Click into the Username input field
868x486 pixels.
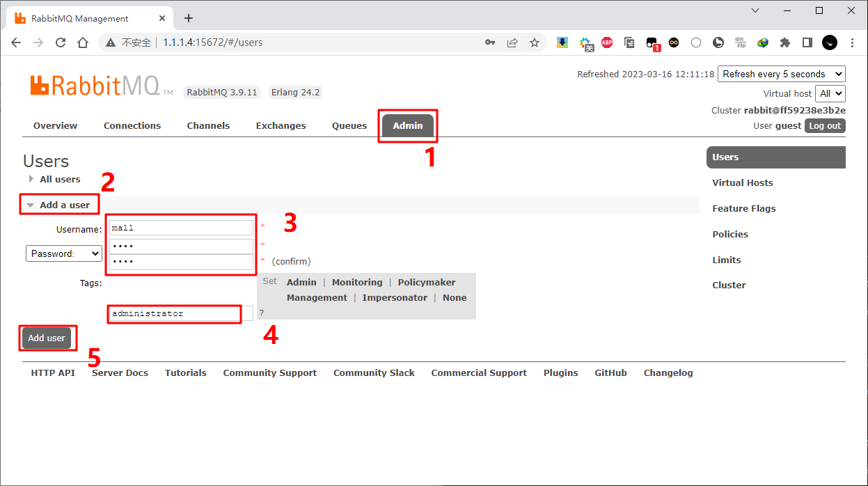coord(182,228)
